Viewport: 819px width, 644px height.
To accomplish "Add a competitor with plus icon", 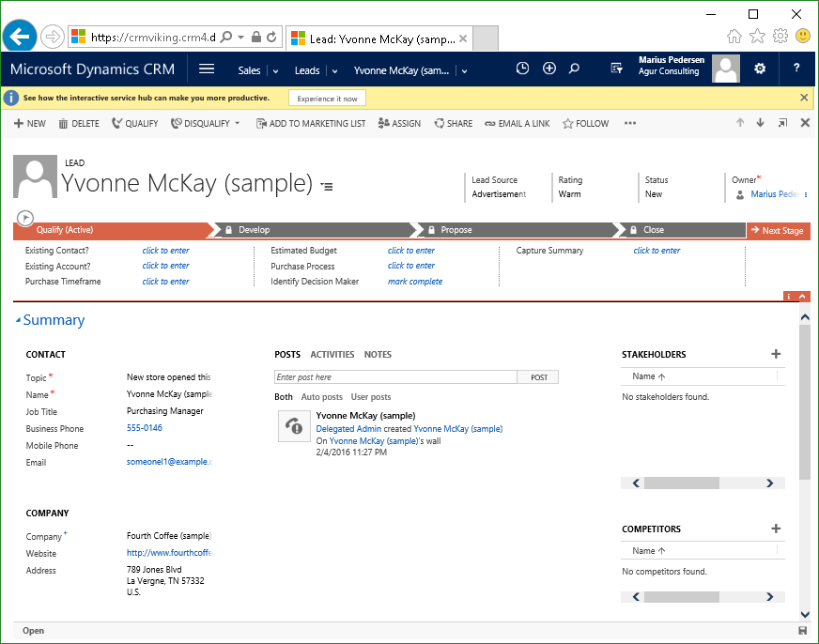I will 776,529.
